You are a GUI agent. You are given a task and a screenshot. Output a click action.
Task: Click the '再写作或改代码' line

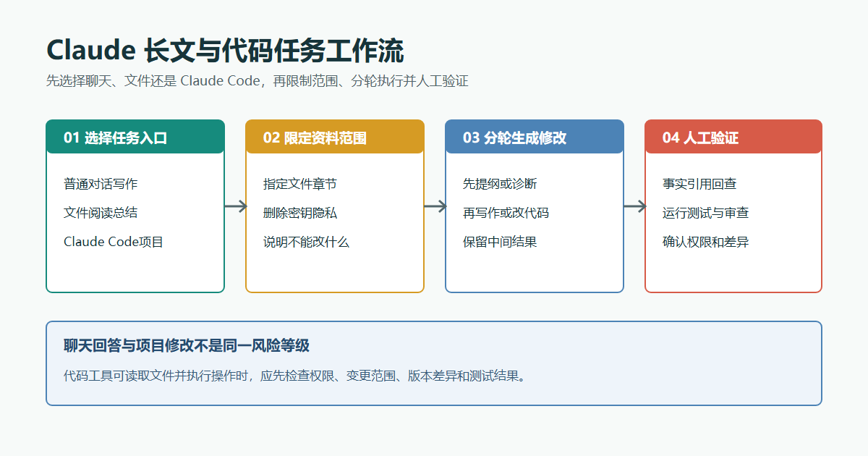[x=506, y=213]
